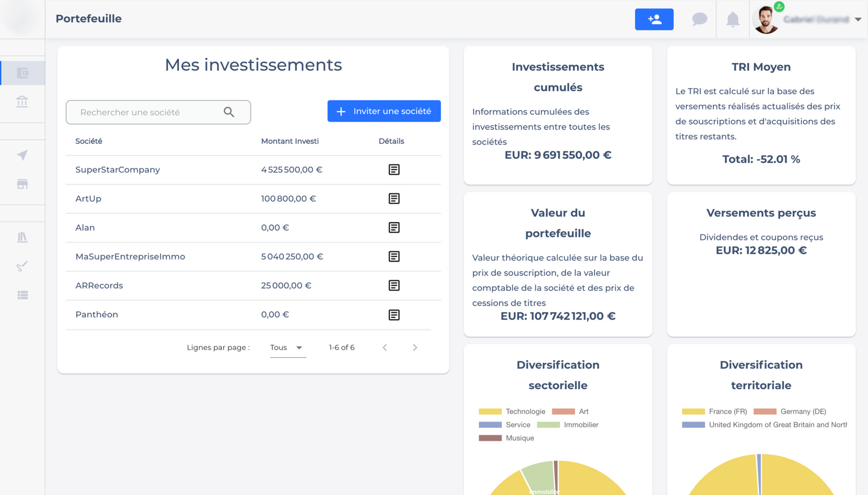Open ArtUp investment details icon
Screen dimensions: 868x495
click(x=394, y=199)
